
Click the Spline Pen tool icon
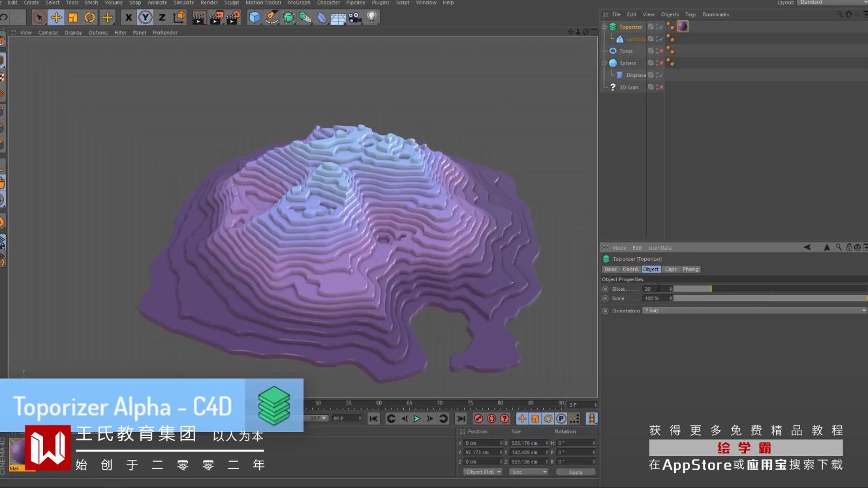coord(271,18)
